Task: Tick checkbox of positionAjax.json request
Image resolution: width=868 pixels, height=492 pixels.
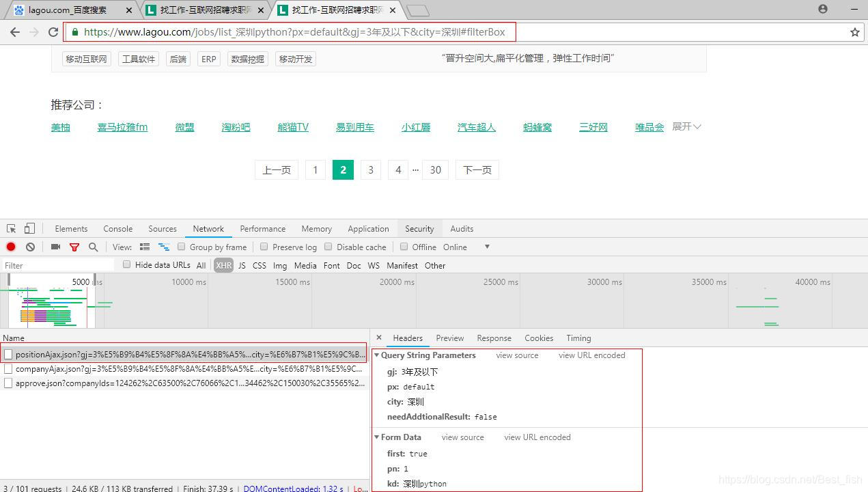Action: point(8,354)
